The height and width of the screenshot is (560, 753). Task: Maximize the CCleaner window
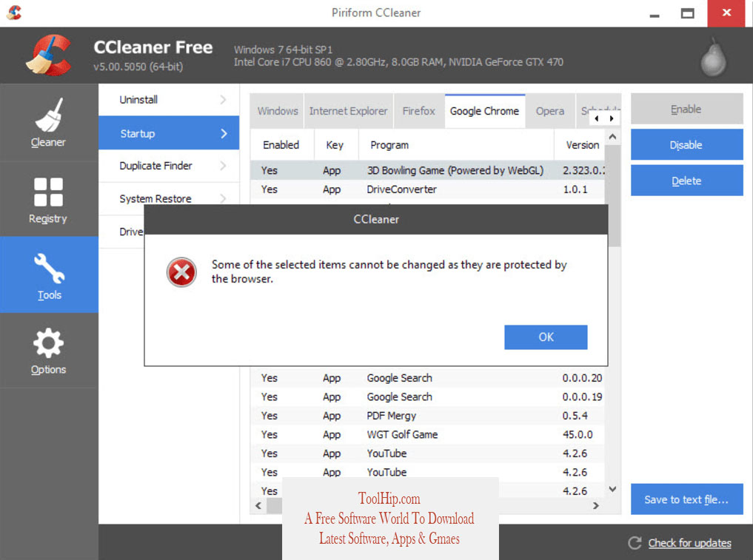(x=687, y=13)
